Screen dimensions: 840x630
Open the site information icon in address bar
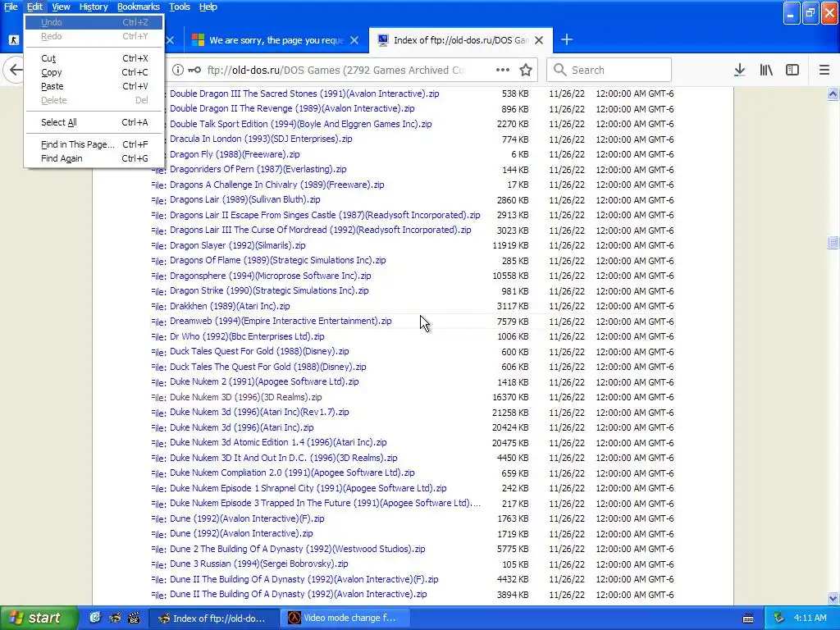[x=178, y=71]
